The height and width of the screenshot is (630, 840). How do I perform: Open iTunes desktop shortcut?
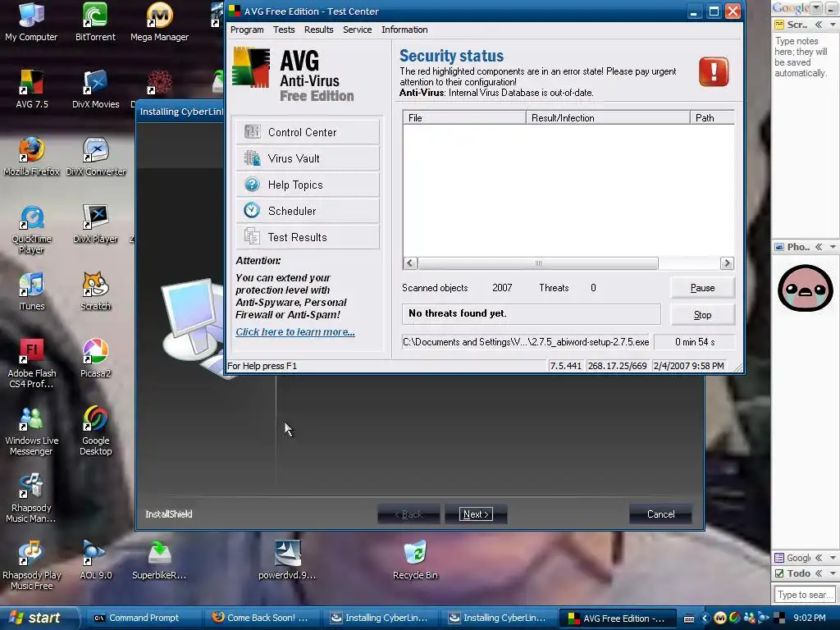click(32, 291)
